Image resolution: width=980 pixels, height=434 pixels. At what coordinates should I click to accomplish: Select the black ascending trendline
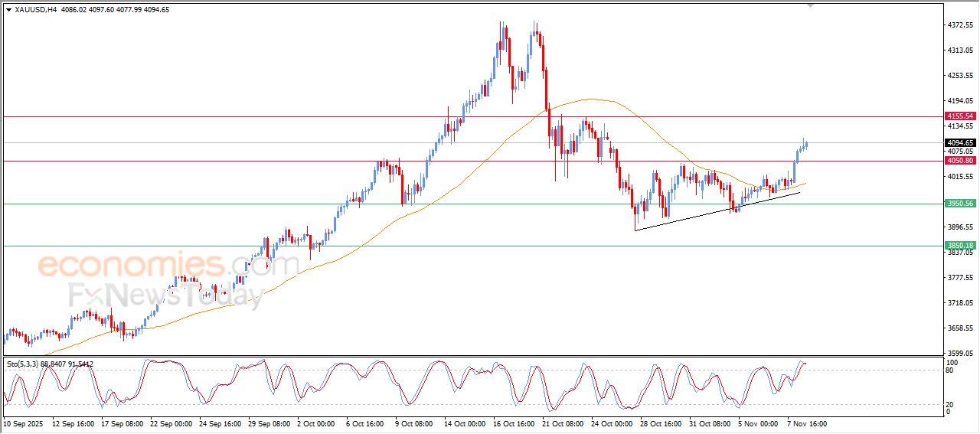click(716, 211)
